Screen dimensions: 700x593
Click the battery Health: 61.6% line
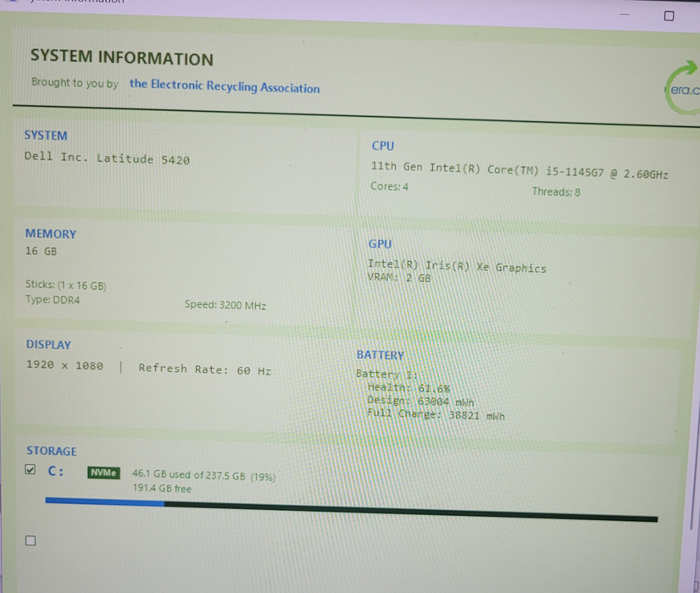(408, 388)
